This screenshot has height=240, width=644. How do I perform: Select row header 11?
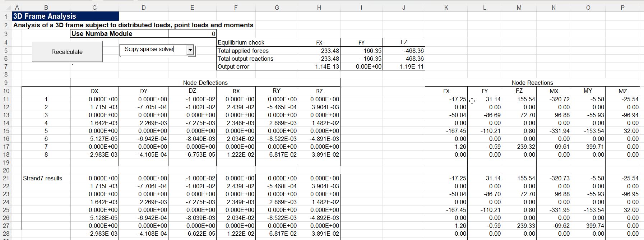click(6, 99)
